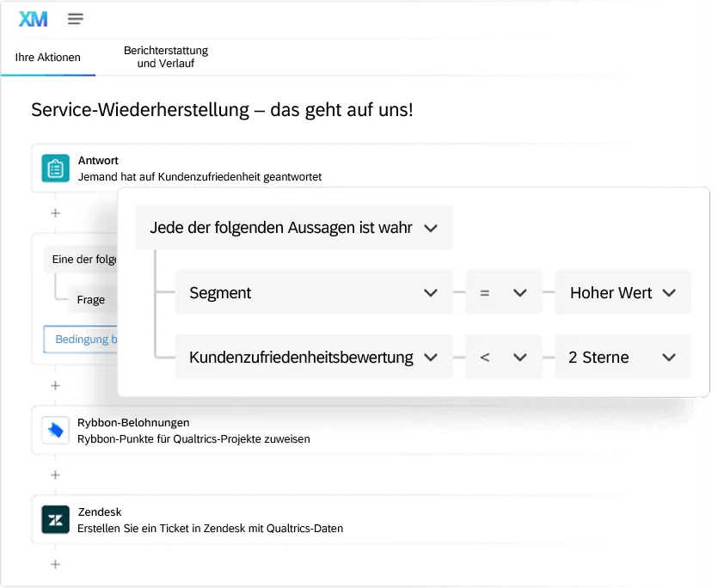
Task: Click the Bedingung button
Action: click(x=81, y=340)
